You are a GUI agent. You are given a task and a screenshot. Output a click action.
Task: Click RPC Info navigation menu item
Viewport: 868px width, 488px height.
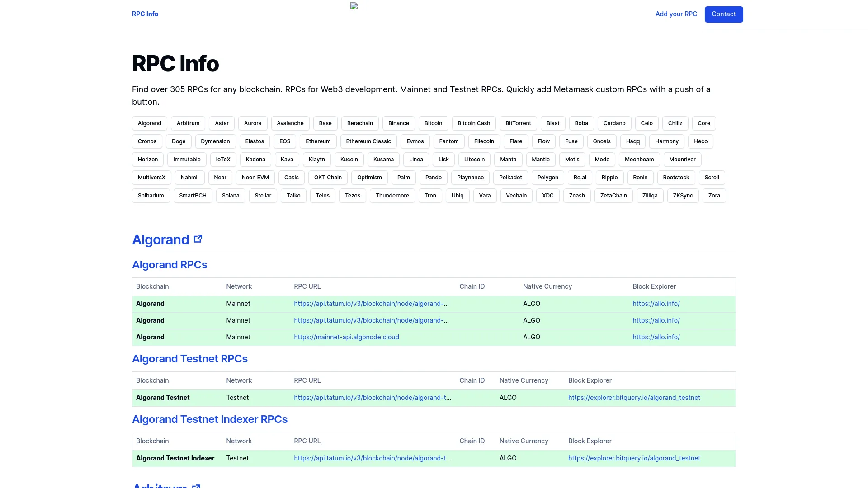(x=146, y=14)
